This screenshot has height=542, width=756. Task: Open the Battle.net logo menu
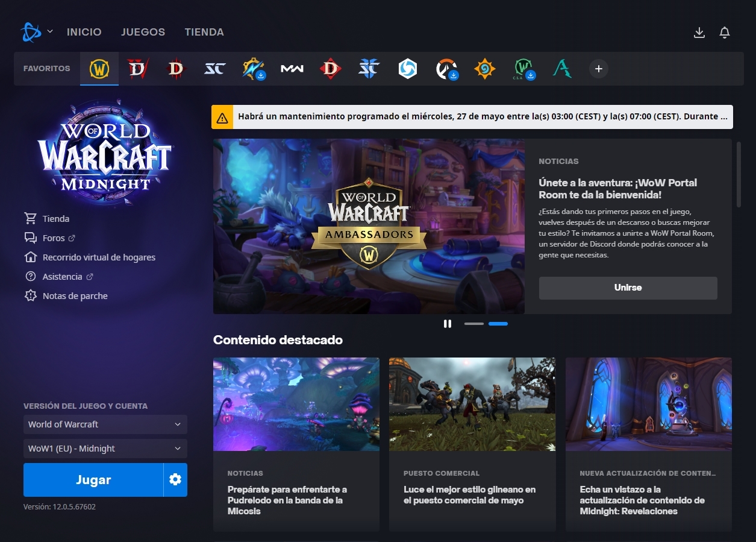(30, 32)
